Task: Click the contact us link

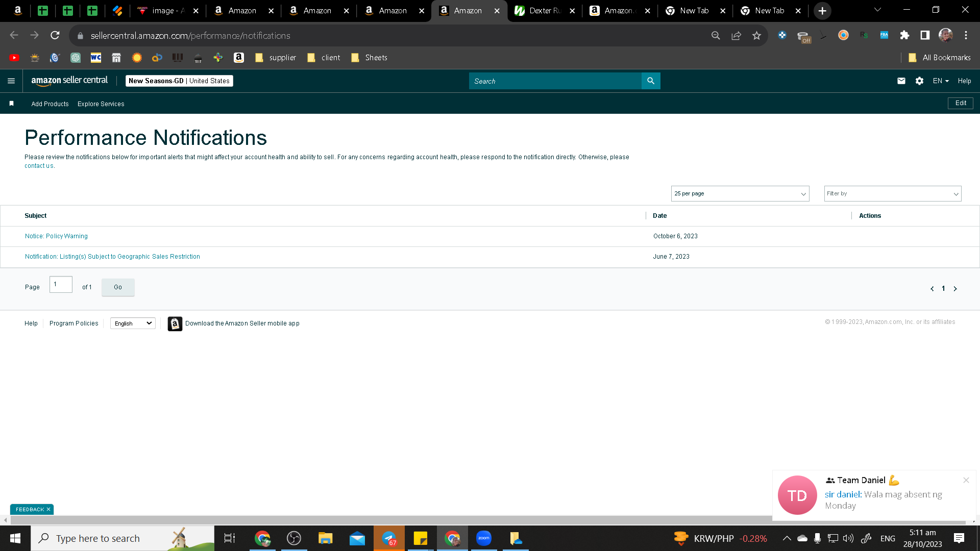Action: (39, 166)
